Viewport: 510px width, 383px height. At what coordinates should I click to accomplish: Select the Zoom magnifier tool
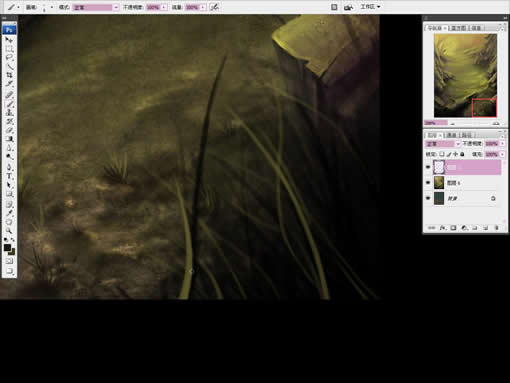coord(9,231)
